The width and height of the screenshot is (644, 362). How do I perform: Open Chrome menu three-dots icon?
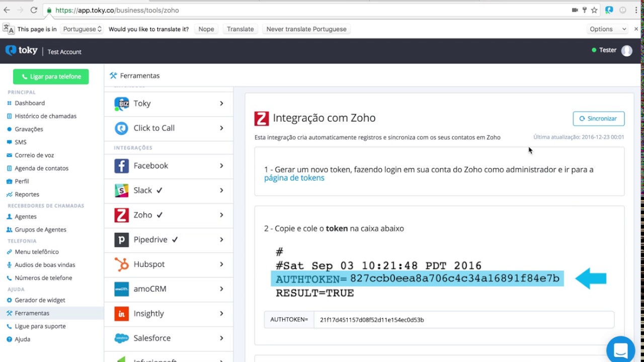(636, 10)
